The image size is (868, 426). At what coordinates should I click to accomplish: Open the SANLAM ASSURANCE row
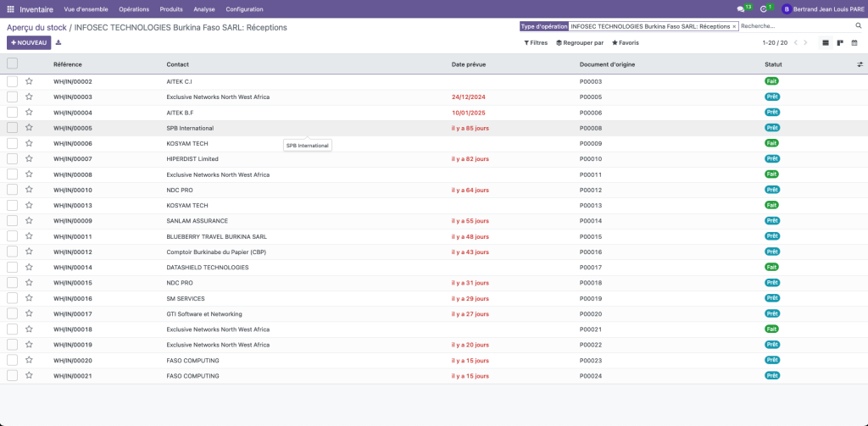pos(197,221)
